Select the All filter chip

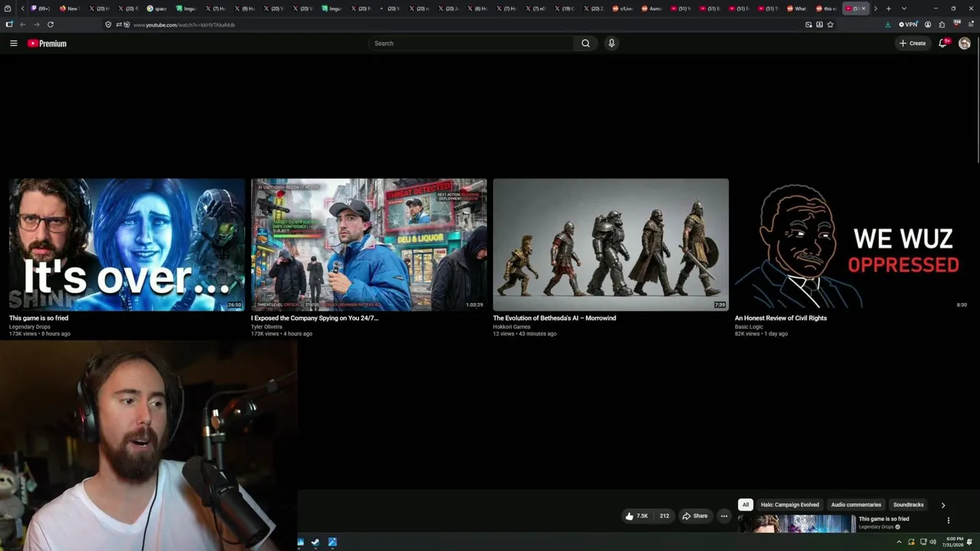pos(745,505)
